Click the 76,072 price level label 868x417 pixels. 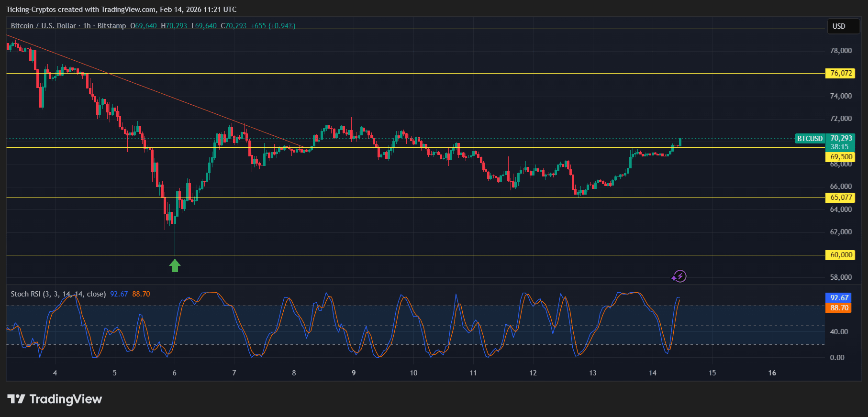pyautogui.click(x=840, y=73)
